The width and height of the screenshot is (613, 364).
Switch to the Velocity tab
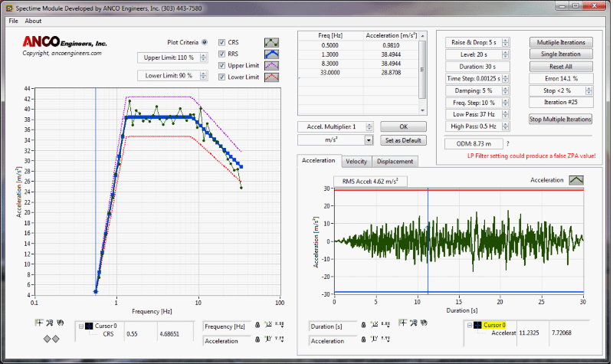[x=356, y=161]
